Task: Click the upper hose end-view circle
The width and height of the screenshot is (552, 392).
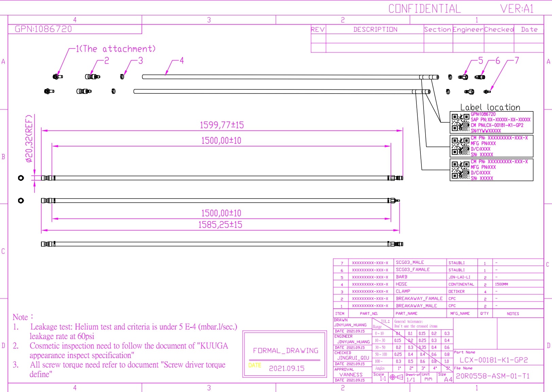Action: point(21,178)
